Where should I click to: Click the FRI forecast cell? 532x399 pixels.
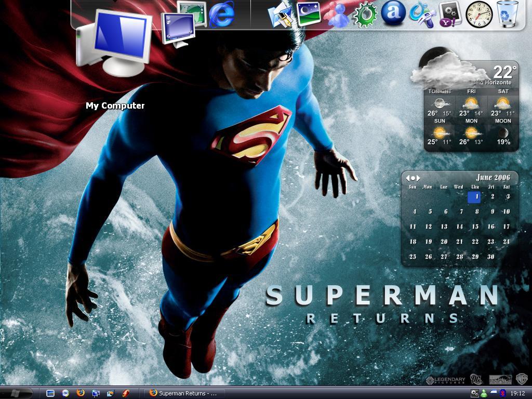(x=471, y=103)
